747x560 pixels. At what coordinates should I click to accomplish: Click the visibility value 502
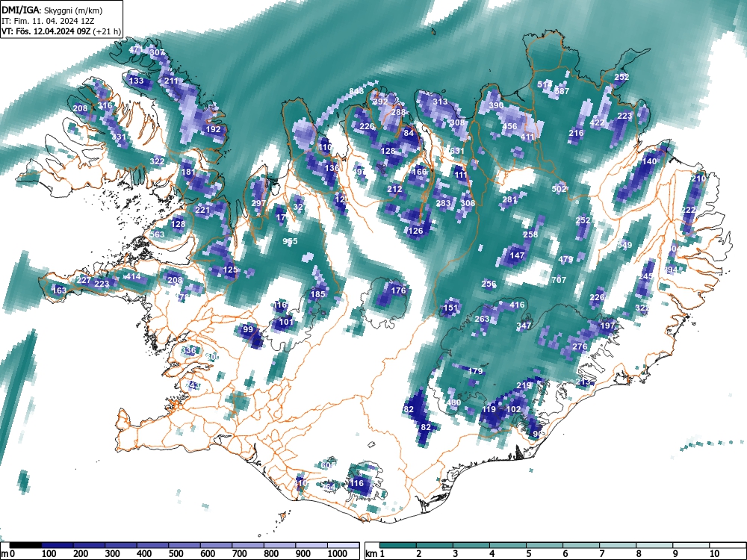tap(559, 189)
